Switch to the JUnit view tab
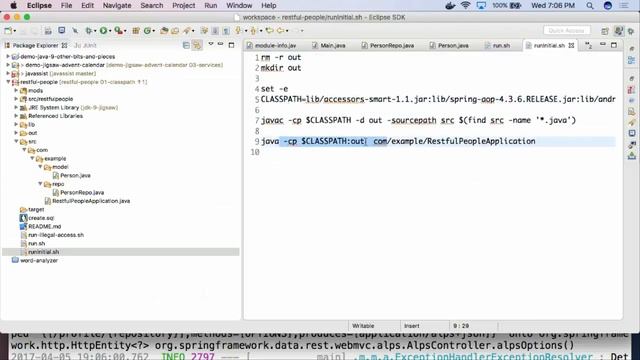The image size is (640, 360). 85,45
